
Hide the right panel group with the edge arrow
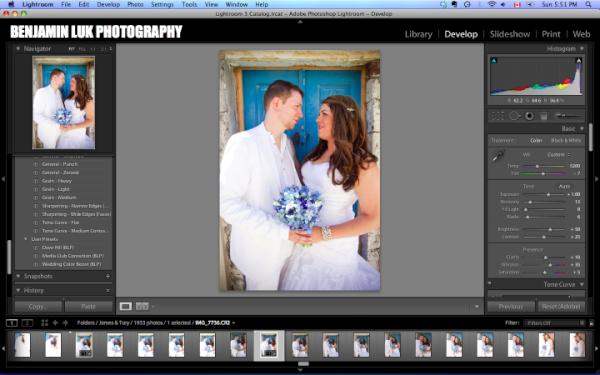[x=597, y=179]
